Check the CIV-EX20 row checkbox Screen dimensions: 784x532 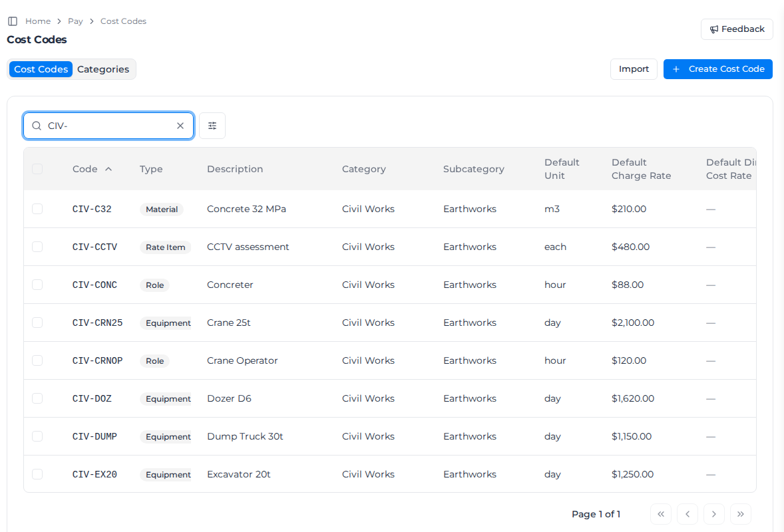click(37, 474)
